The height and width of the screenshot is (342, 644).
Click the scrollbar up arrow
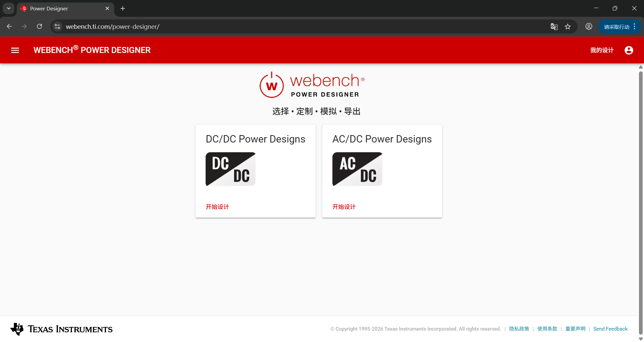(641, 67)
